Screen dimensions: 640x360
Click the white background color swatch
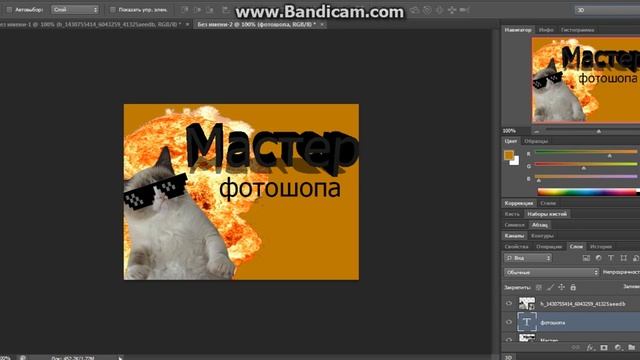tap(515, 161)
